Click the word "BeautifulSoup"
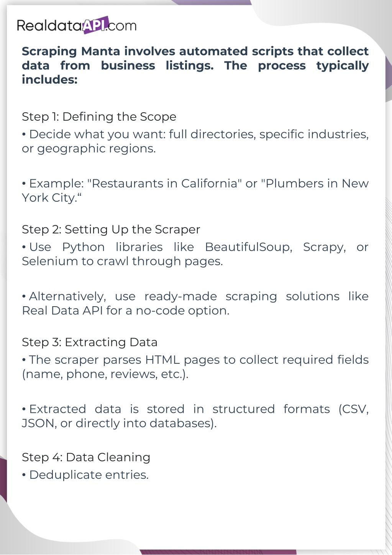 click(x=248, y=247)
